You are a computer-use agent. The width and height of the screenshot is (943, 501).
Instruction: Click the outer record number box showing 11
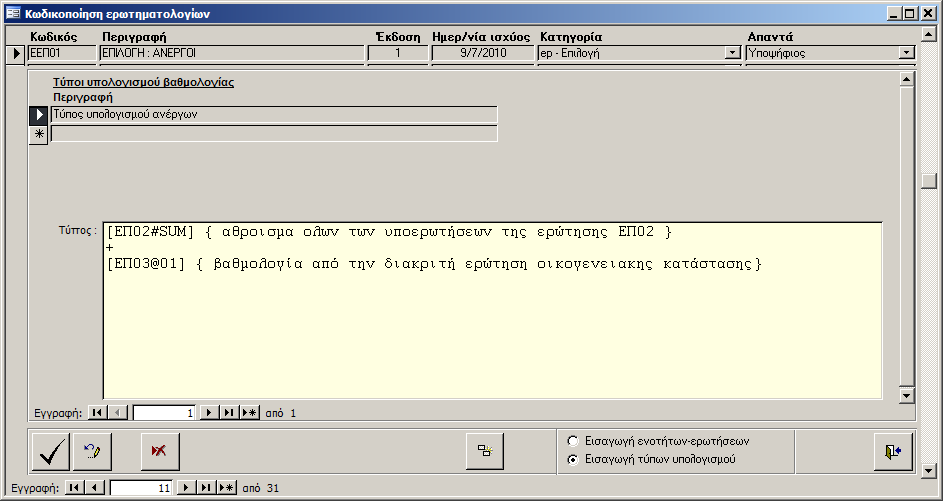140,488
